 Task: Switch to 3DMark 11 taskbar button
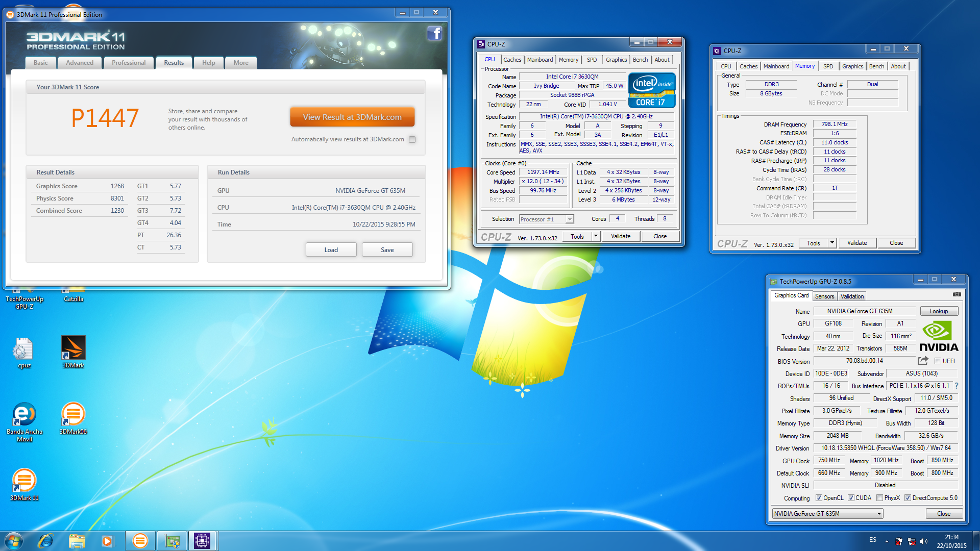140,541
